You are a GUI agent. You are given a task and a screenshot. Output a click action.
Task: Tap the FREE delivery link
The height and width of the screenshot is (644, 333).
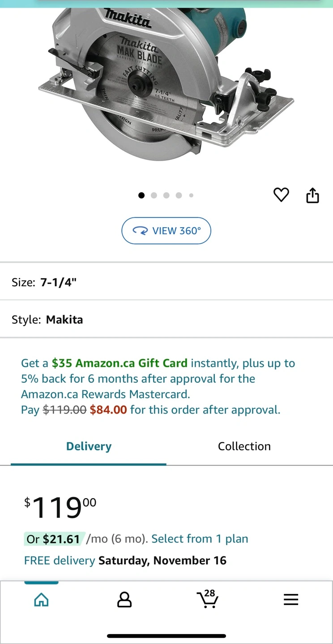(60, 560)
